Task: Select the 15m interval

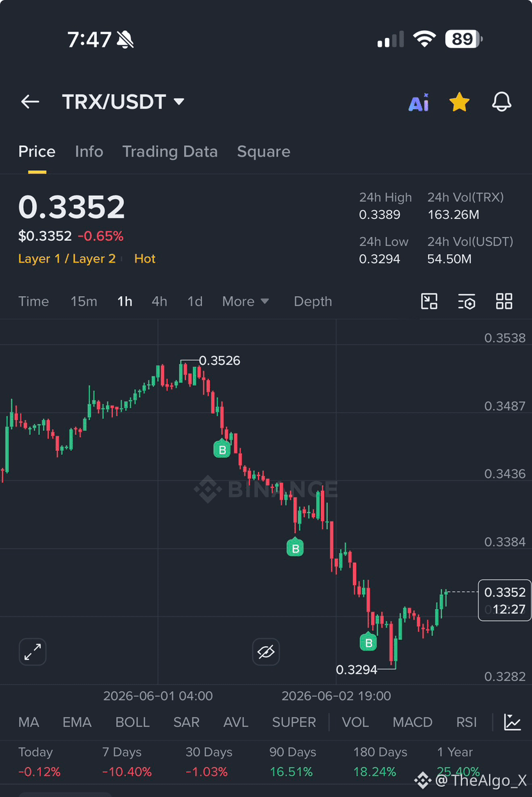Action: tap(84, 301)
